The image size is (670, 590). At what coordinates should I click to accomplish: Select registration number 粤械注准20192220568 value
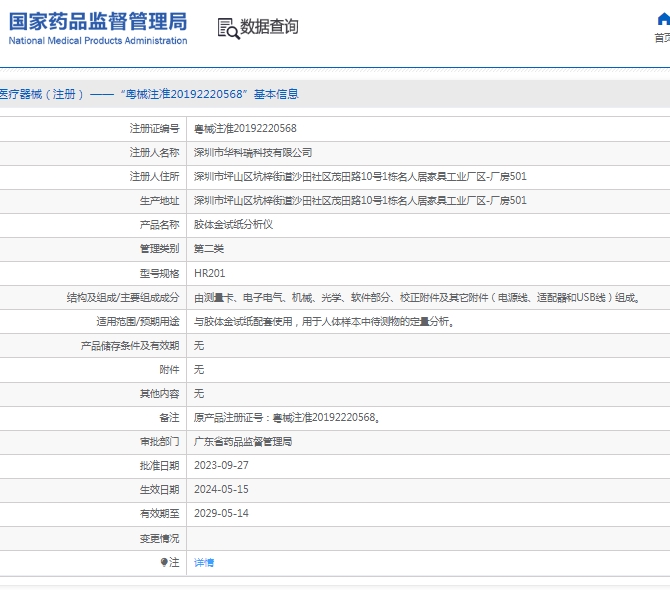pyautogui.click(x=245, y=129)
